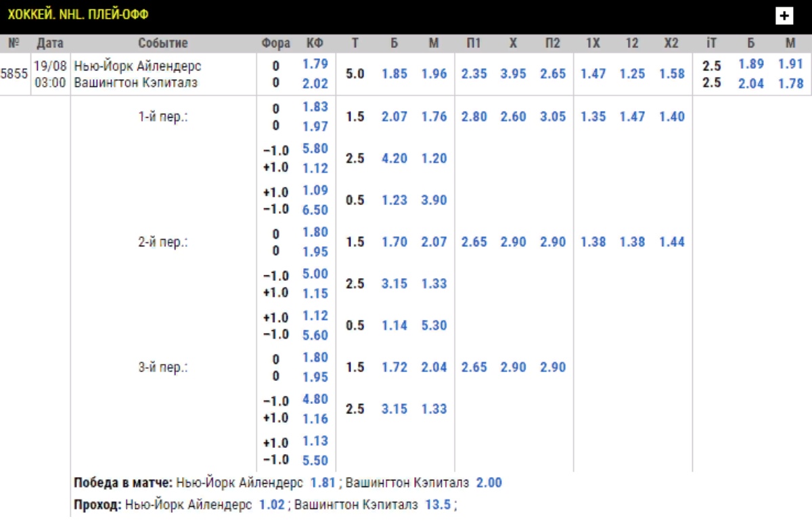Select the 1-й пер. row label
The height and width of the screenshot is (521, 812).
(x=163, y=116)
